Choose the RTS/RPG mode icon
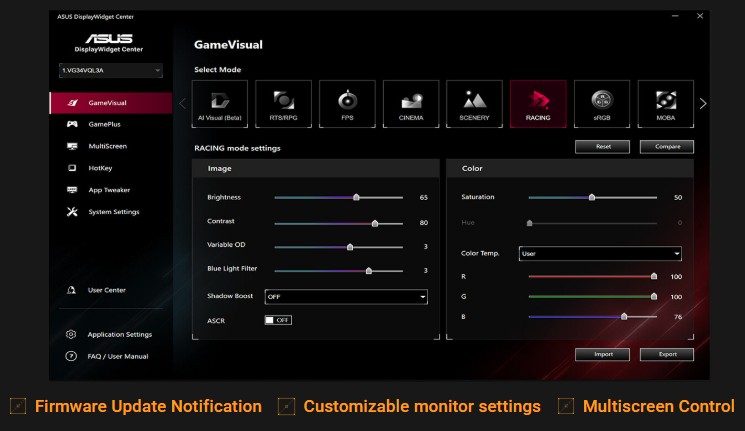Screen dimensions: 745x431 [x=284, y=103]
